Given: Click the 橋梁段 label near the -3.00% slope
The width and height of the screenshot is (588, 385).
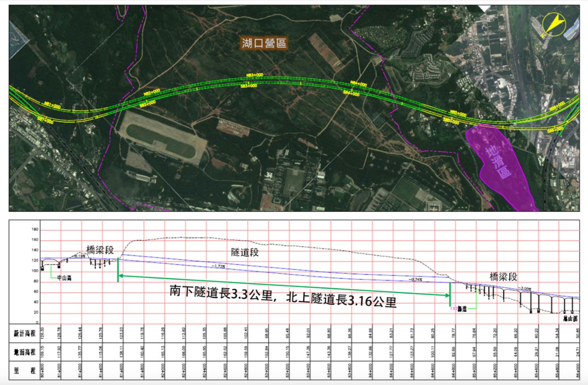Looking at the screenshot, I should click(503, 277).
